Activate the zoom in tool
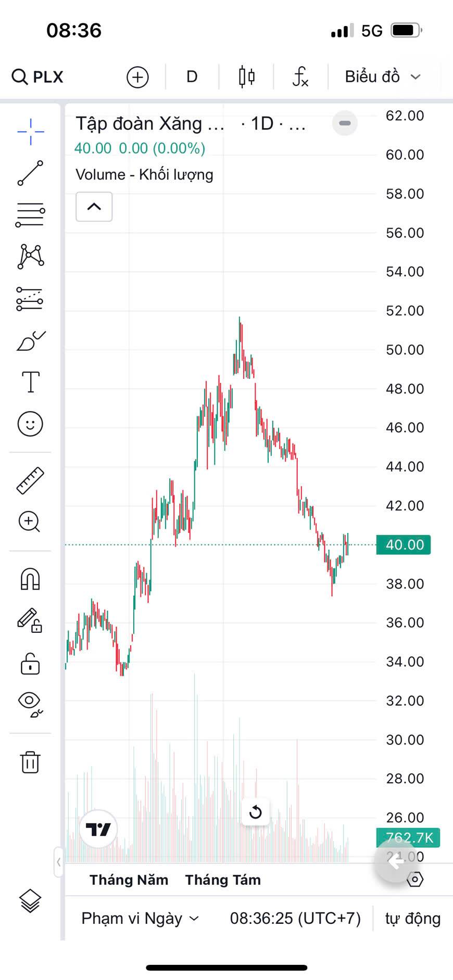The image size is (453, 980). point(30,522)
